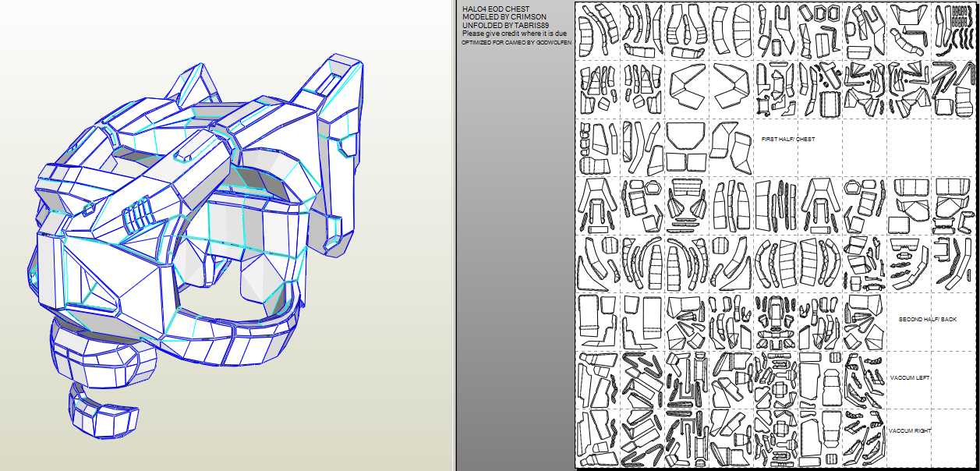Image resolution: width=980 pixels, height=471 pixels.
Task: Click the "FIRST HALF/ CHEST" page label
Action: click(787, 140)
